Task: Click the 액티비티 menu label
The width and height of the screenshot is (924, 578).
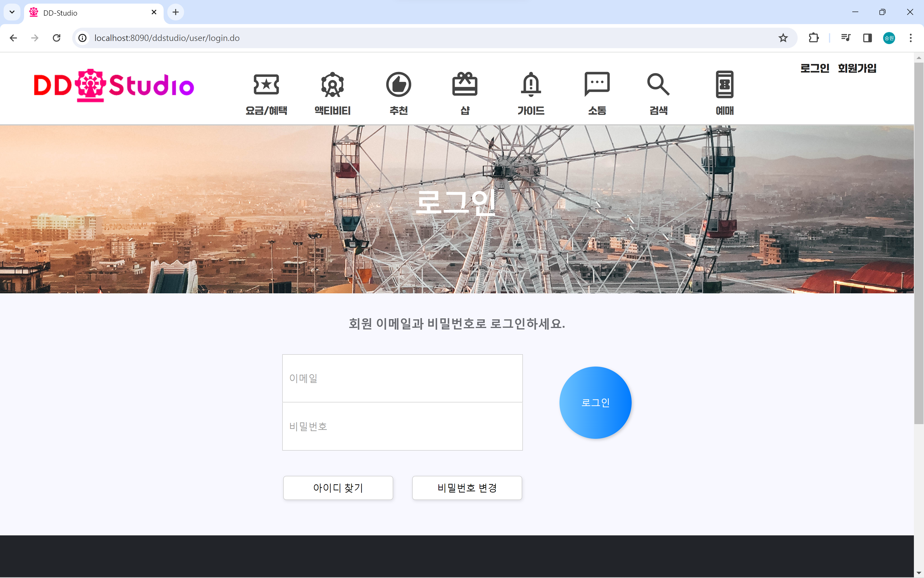Action: 333,111
